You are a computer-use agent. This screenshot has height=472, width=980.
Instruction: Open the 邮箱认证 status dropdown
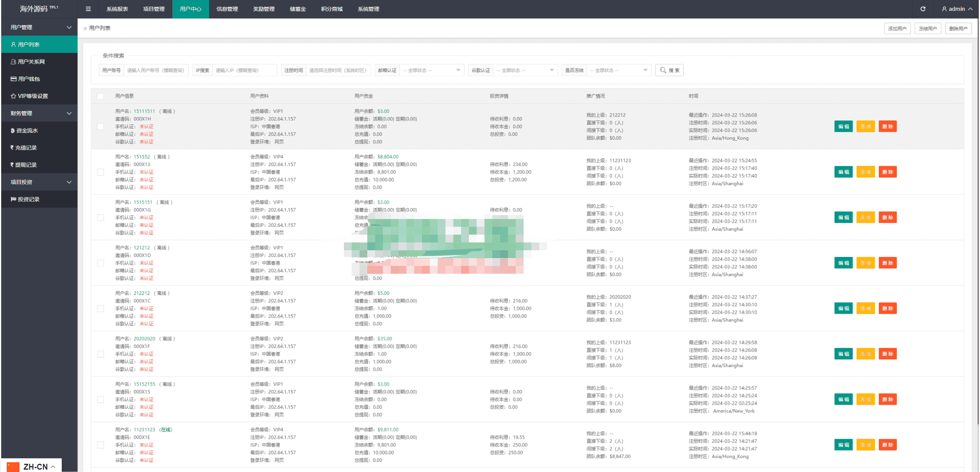click(x=431, y=70)
